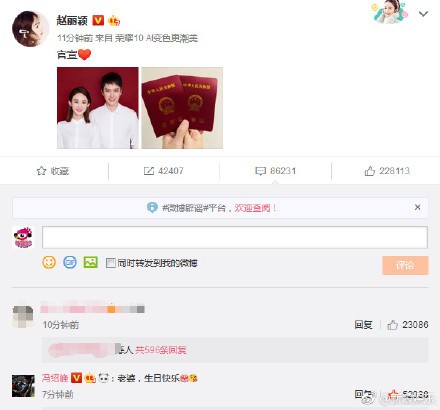Click the info icon in the notice banner

point(152,208)
